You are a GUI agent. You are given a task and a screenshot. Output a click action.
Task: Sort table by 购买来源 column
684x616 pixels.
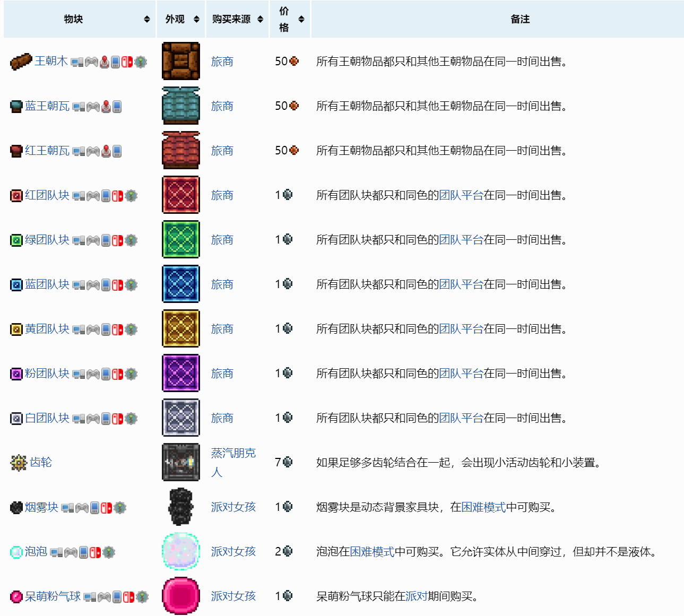260,19
